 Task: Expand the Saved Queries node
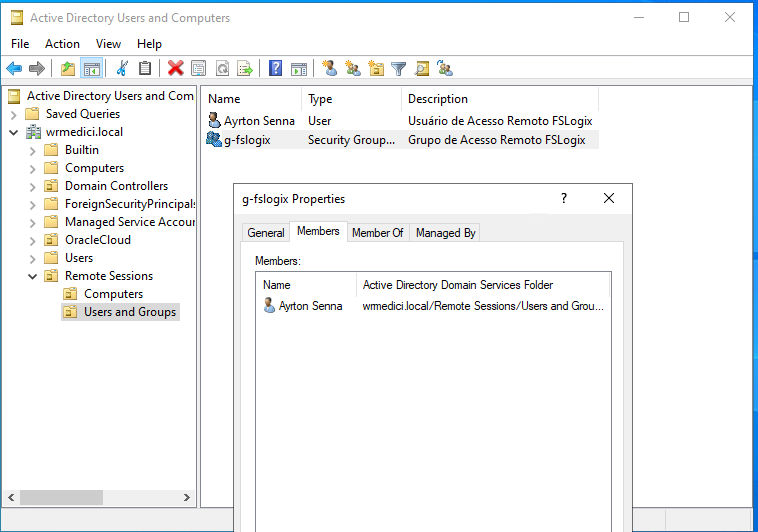[14, 115]
